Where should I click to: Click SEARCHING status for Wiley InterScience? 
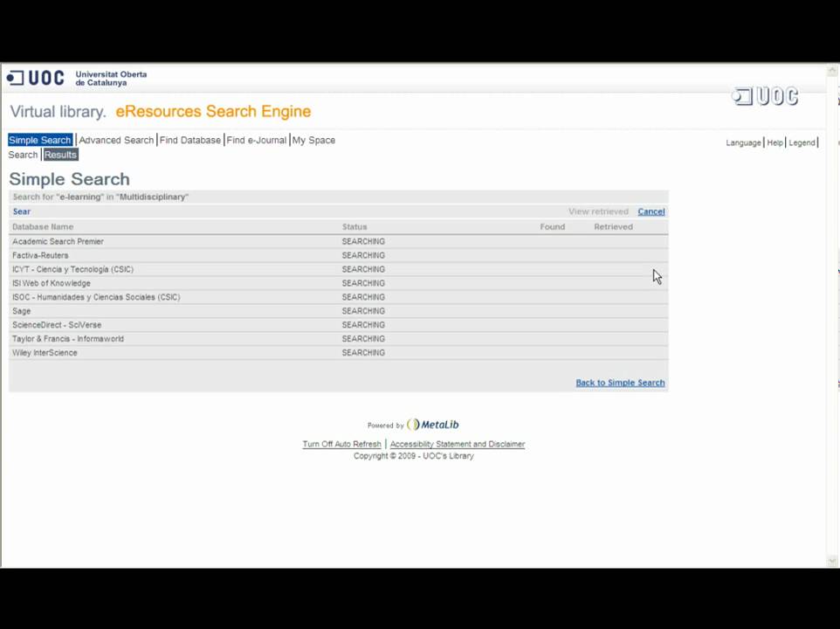[x=363, y=353]
